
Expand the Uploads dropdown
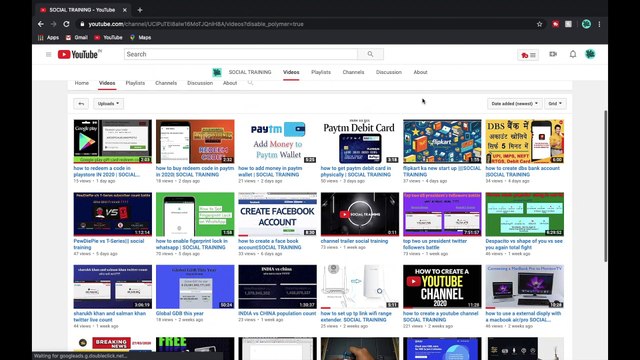click(x=108, y=104)
